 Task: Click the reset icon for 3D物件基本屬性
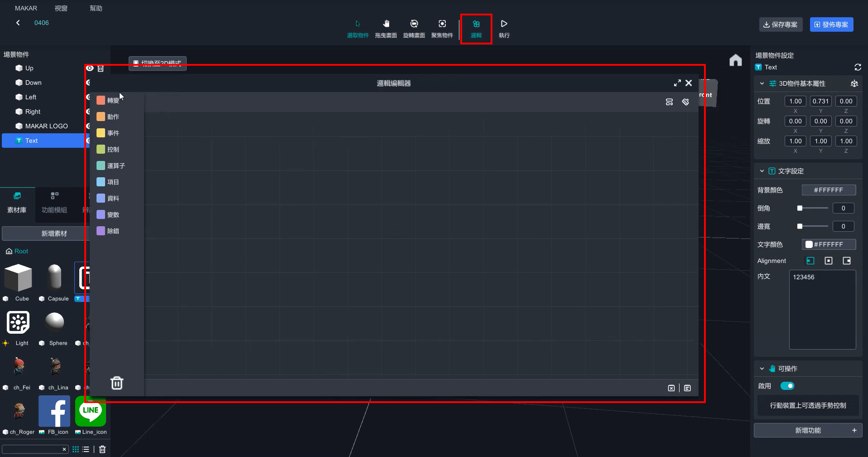coord(854,83)
